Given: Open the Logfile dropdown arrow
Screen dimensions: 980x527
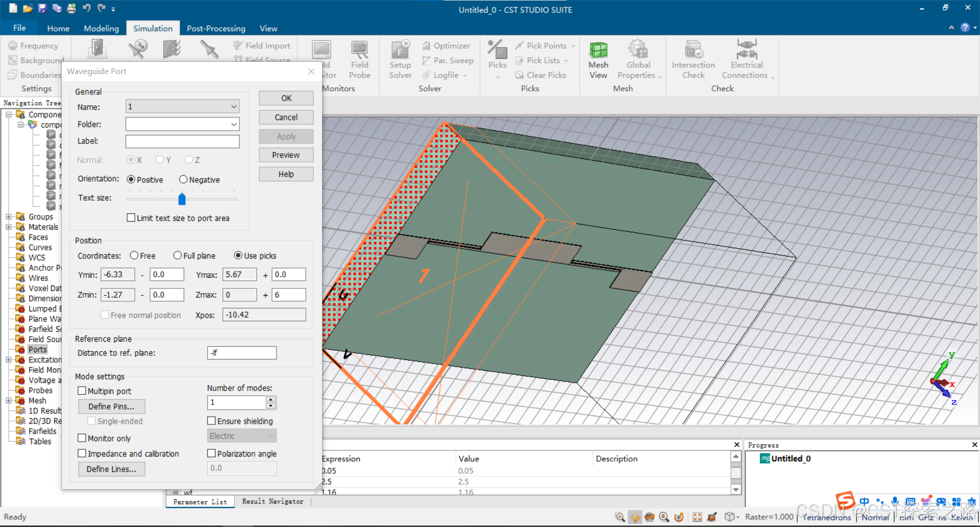Looking at the screenshot, I should pyautogui.click(x=465, y=76).
